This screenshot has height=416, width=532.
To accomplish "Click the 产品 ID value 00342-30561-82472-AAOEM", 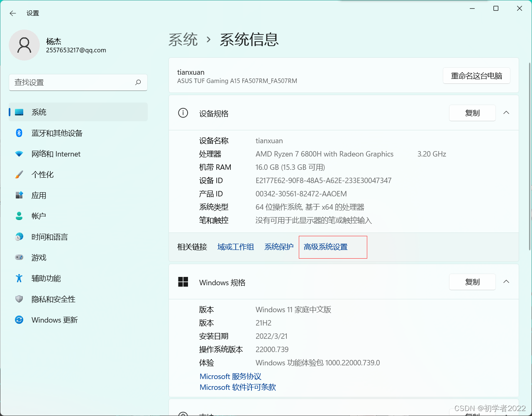I will pos(301,194).
